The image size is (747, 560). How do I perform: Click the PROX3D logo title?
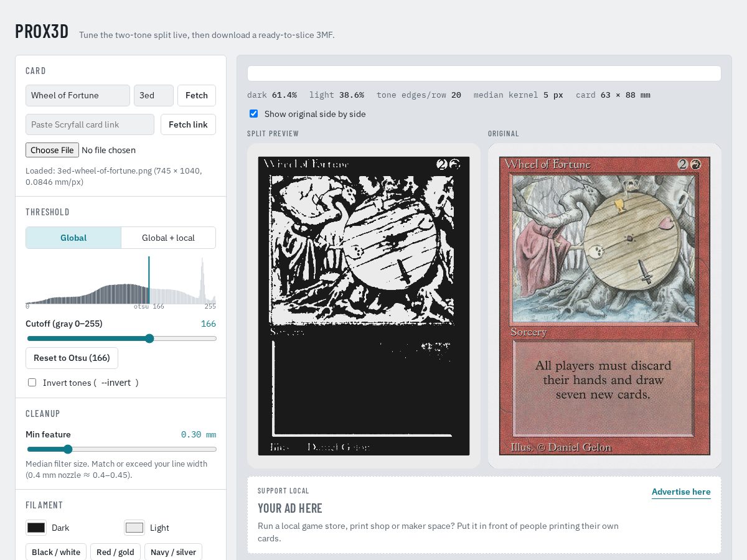(42, 32)
